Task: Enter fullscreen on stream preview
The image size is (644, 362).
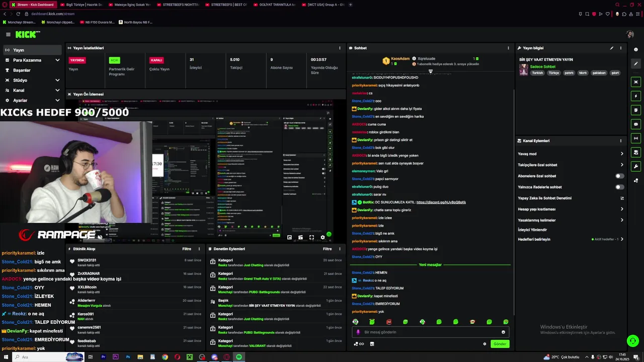Action: click(x=311, y=237)
